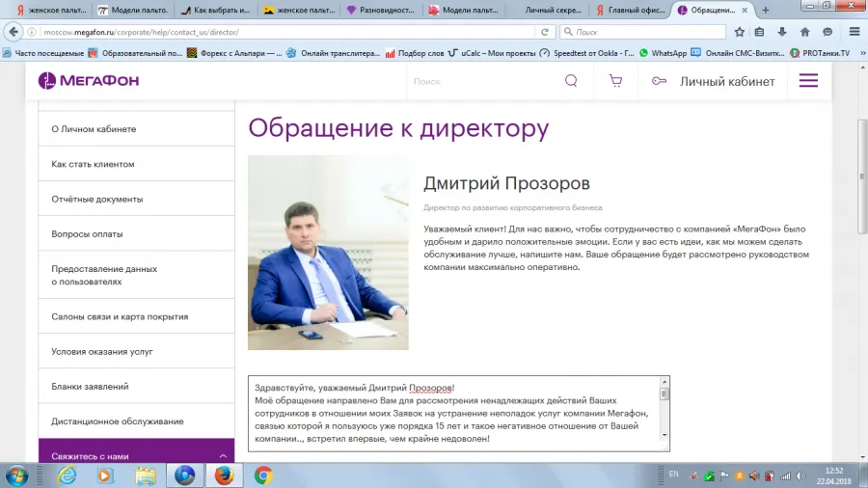This screenshot has height=488, width=868.
Task: Click inside the message text area
Action: 454,414
